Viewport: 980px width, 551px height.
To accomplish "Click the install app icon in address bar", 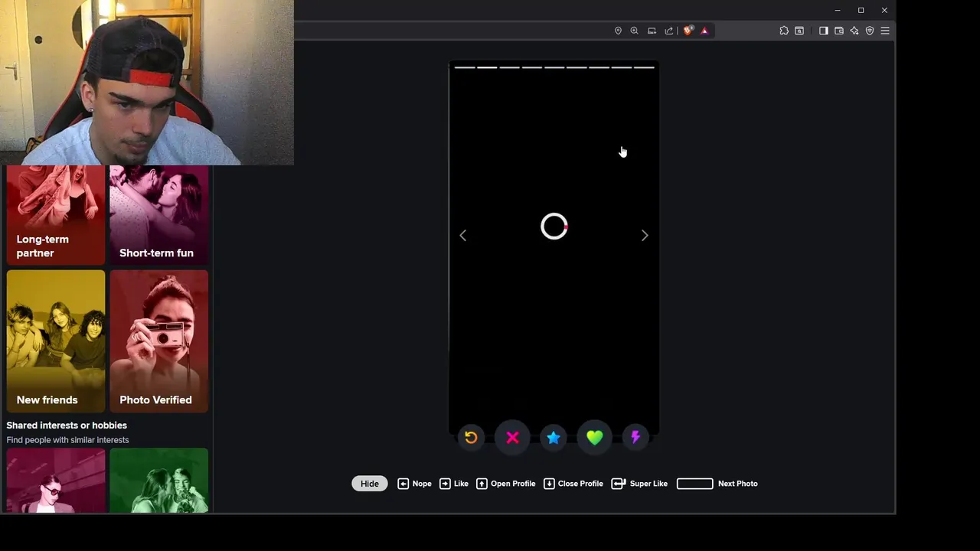I will pyautogui.click(x=652, y=31).
